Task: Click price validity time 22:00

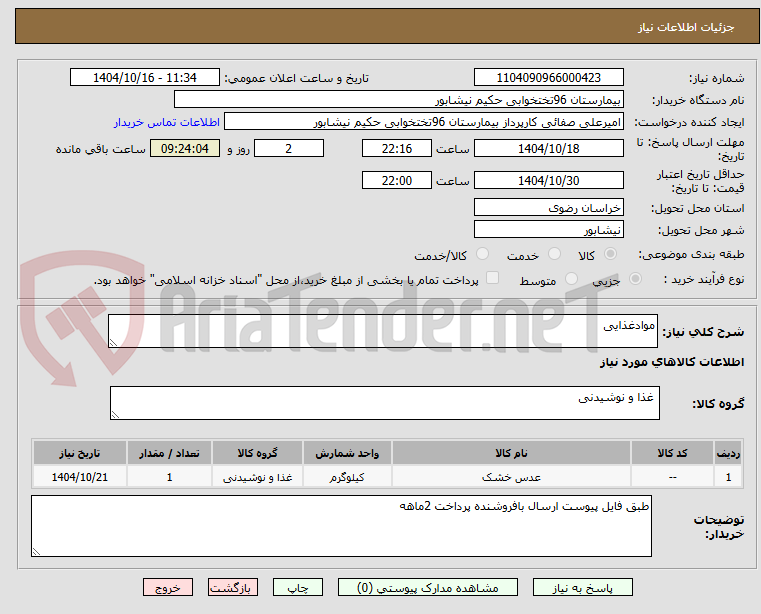Action: click(x=397, y=181)
